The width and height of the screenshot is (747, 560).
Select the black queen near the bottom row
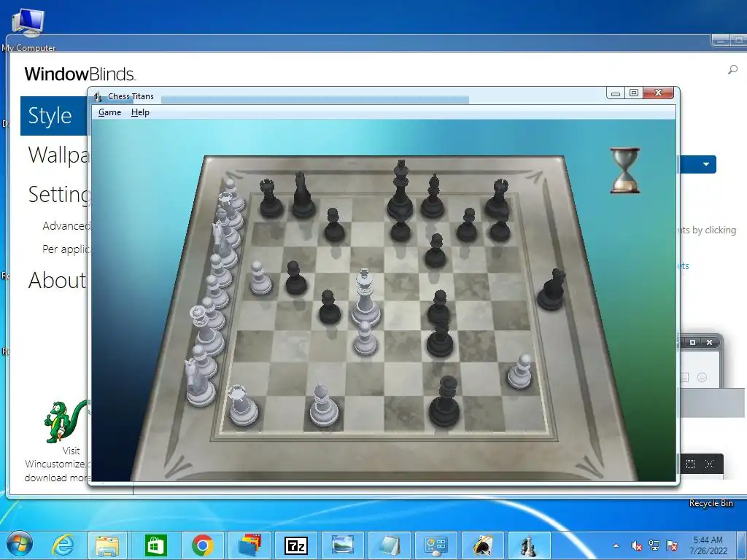444,402
